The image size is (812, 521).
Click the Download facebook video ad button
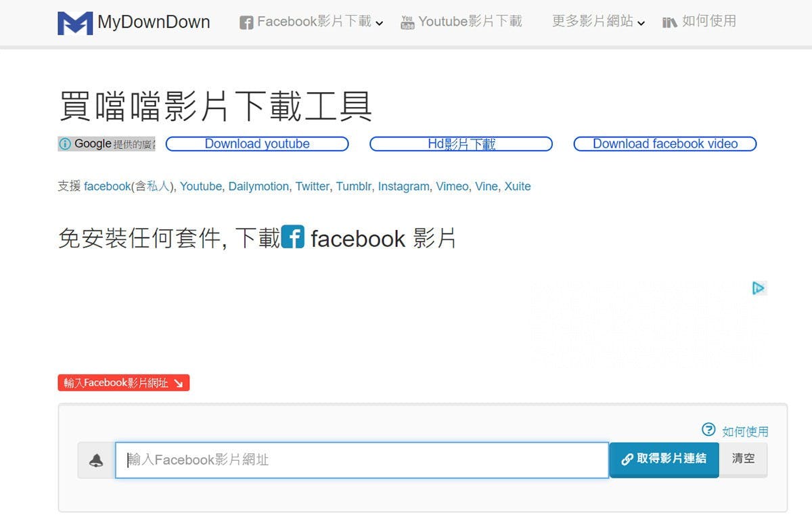tap(665, 144)
